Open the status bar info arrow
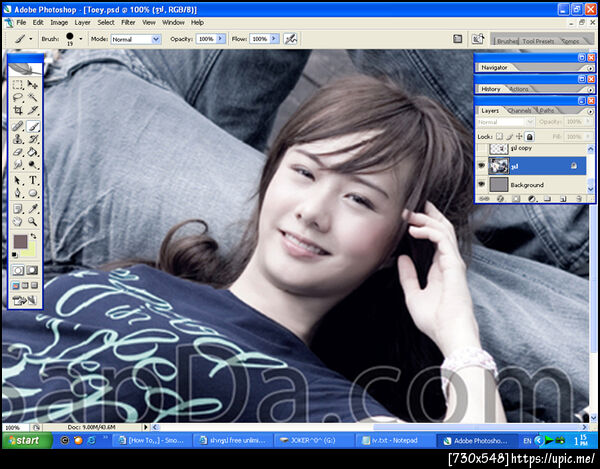 pos(145,427)
